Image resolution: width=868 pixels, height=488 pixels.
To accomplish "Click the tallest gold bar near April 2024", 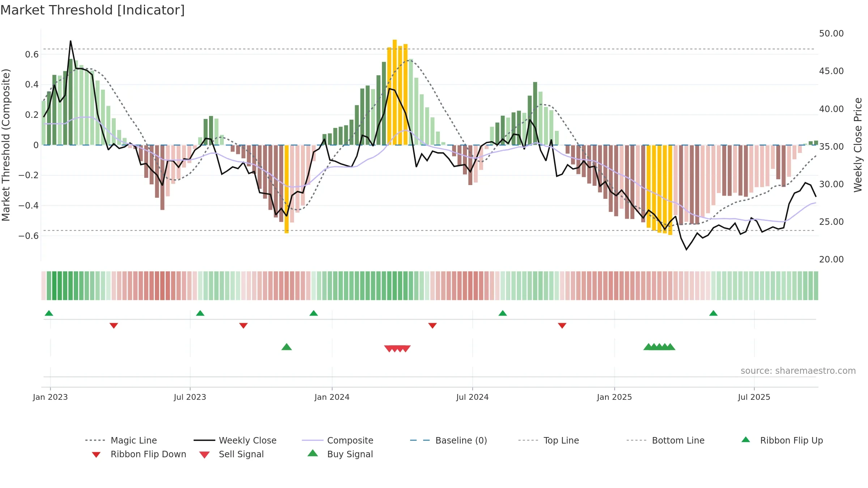I will 395,92.
